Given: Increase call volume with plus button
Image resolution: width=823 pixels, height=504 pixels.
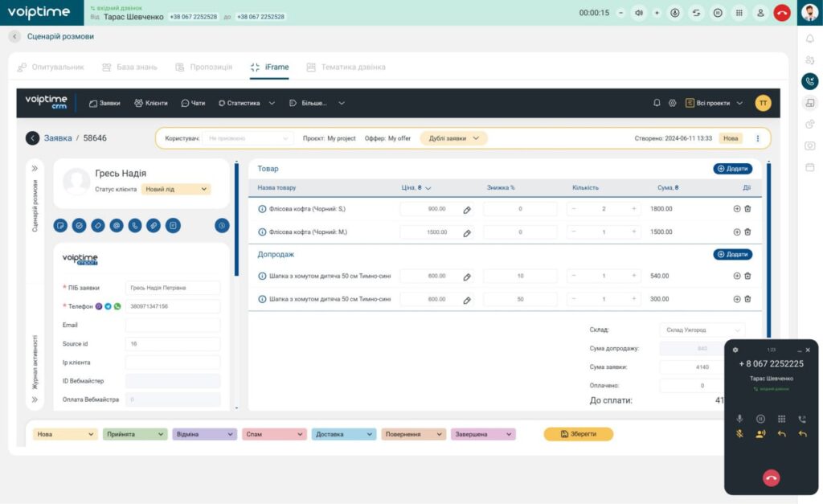Looking at the screenshot, I should click(657, 13).
